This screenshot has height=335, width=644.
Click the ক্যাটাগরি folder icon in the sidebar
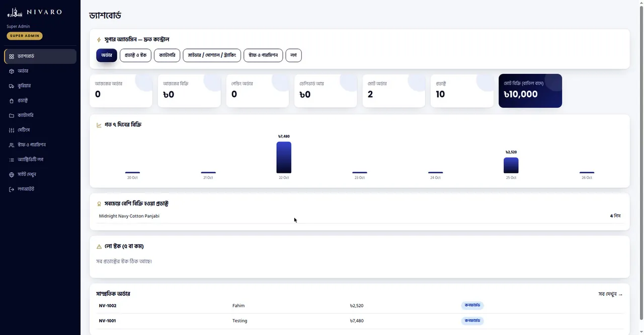[x=12, y=115]
